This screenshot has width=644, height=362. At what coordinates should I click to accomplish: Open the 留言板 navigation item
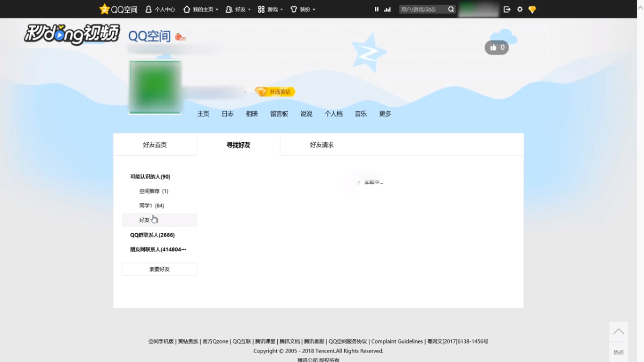point(279,114)
